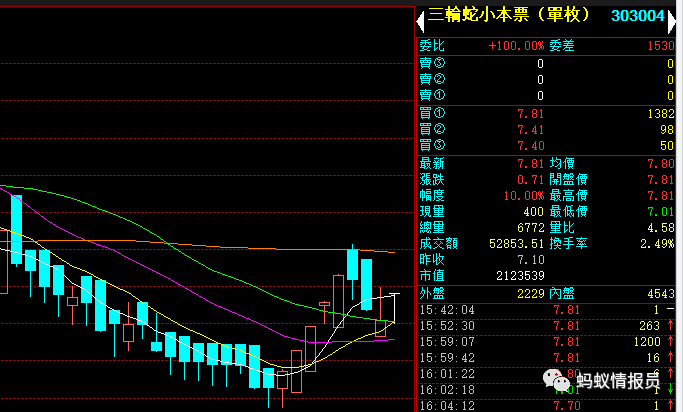The image size is (683, 412).
Task: Select the trade time 16:01:22
Action: coord(447,374)
